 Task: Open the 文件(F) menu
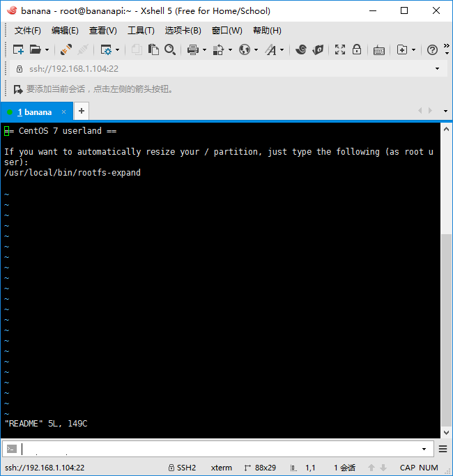pyautogui.click(x=28, y=31)
